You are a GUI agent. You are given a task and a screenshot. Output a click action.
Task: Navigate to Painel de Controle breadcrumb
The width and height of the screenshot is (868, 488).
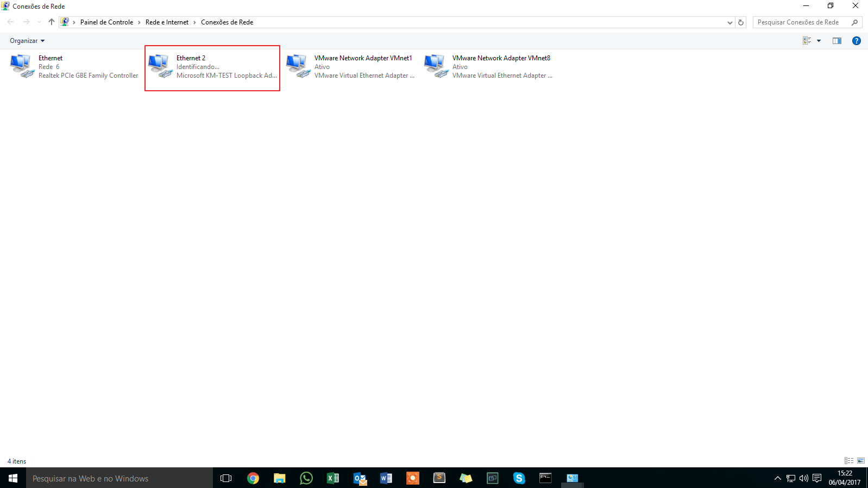click(106, 22)
